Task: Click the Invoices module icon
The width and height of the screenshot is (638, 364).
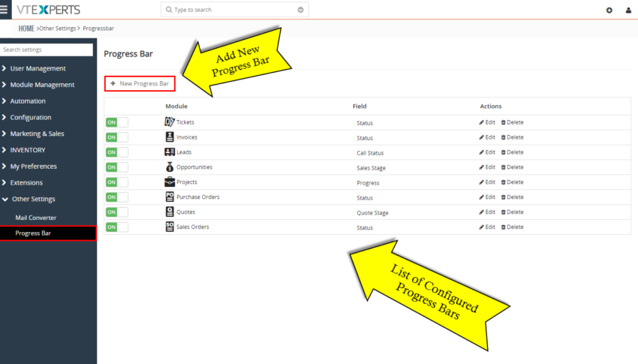Action: [170, 137]
